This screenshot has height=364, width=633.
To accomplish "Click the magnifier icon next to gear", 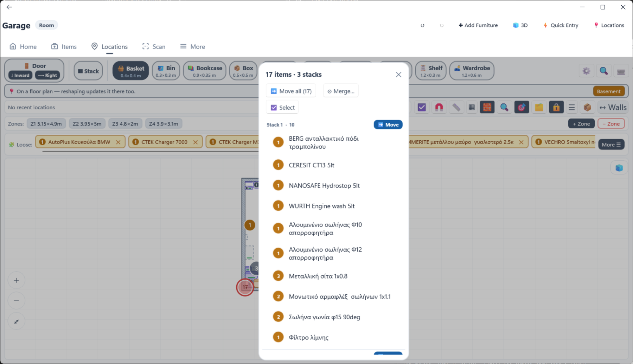I will click(x=603, y=71).
